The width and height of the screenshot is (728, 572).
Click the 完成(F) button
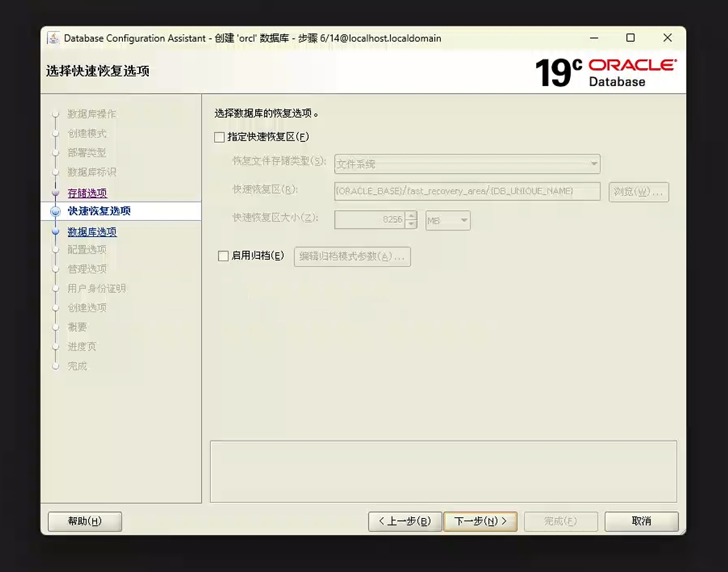561,522
